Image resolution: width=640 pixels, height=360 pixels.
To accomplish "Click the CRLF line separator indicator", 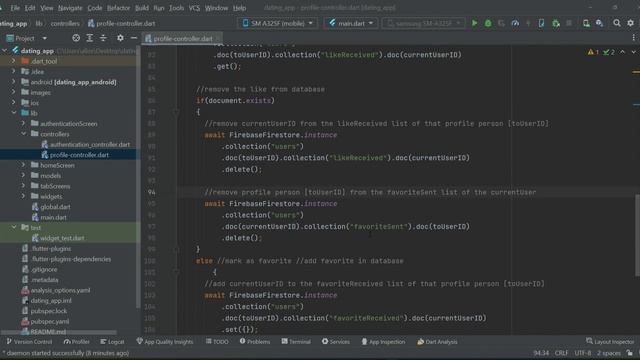I will pyautogui.click(x=561, y=353).
